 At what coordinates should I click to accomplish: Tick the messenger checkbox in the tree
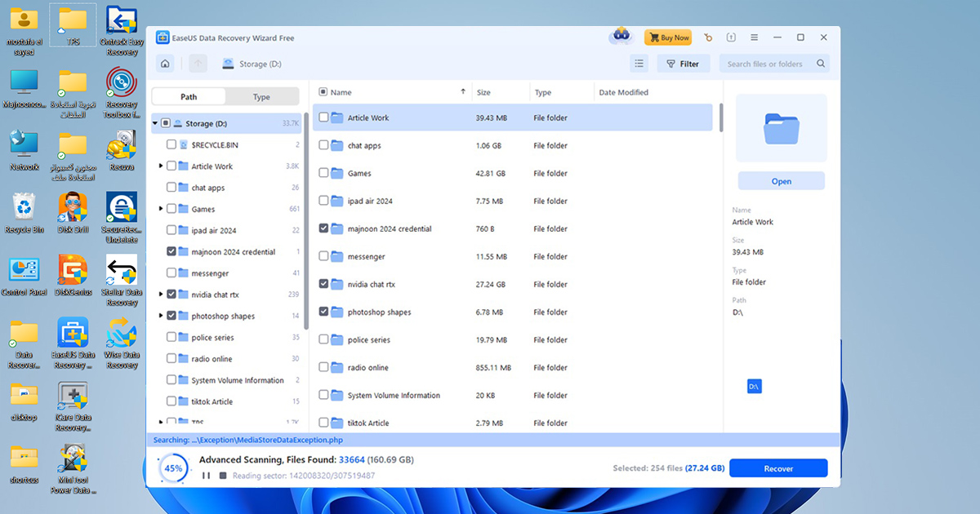(171, 273)
